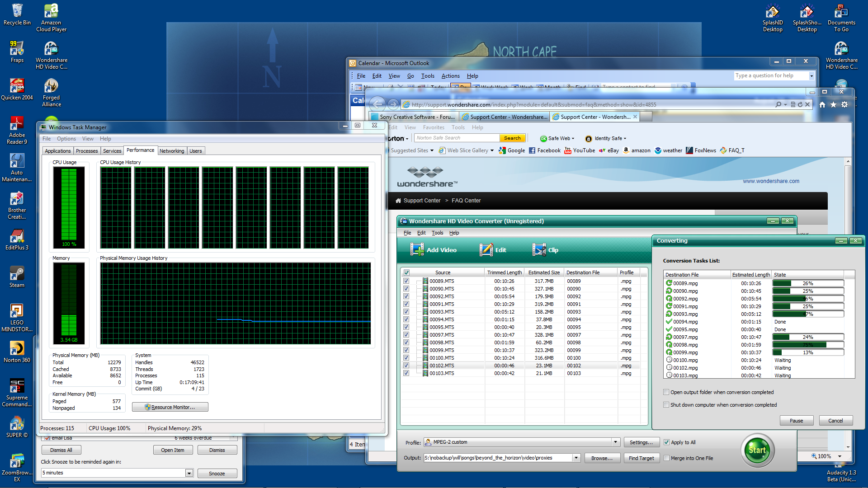868x488 pixels.
Task: Click the browser Home icon
Action: pos(822,104)
